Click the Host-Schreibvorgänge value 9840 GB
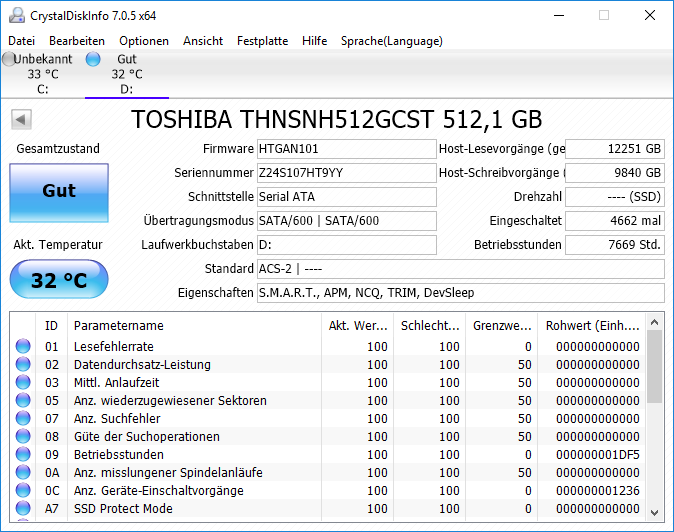 615,173
